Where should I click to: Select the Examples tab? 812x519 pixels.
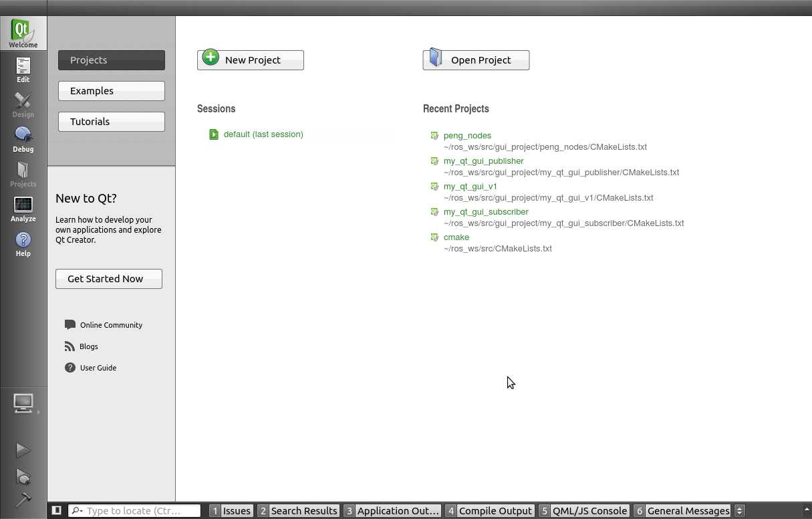[x=112, y=91]
